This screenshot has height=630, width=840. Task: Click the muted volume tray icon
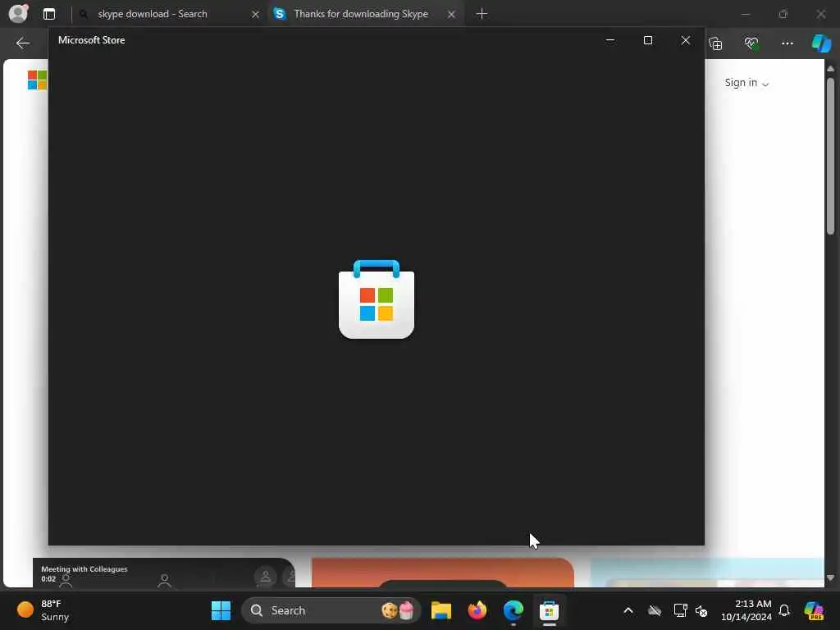pyautogui.click(x=701, y=610)
